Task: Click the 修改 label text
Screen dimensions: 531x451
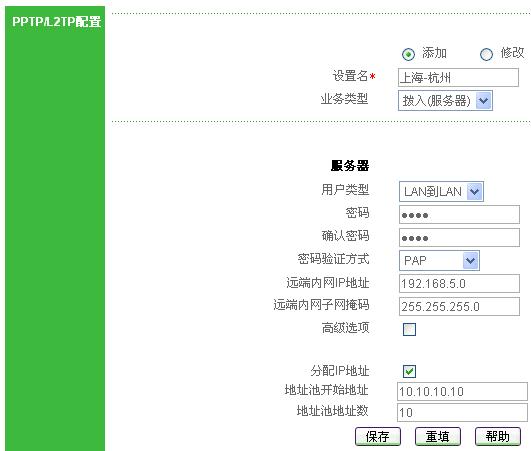Action: (512, 53)
